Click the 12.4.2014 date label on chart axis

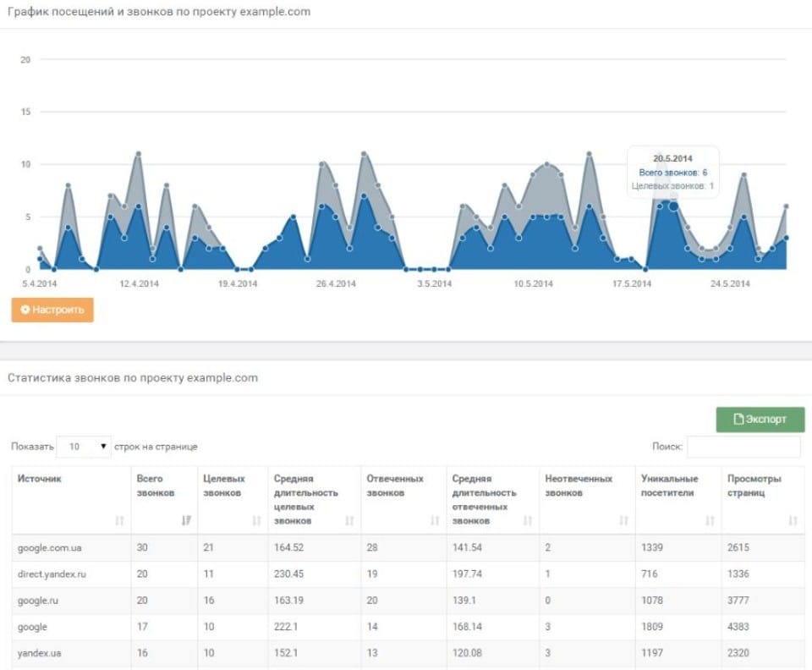(x=140, y=284)
